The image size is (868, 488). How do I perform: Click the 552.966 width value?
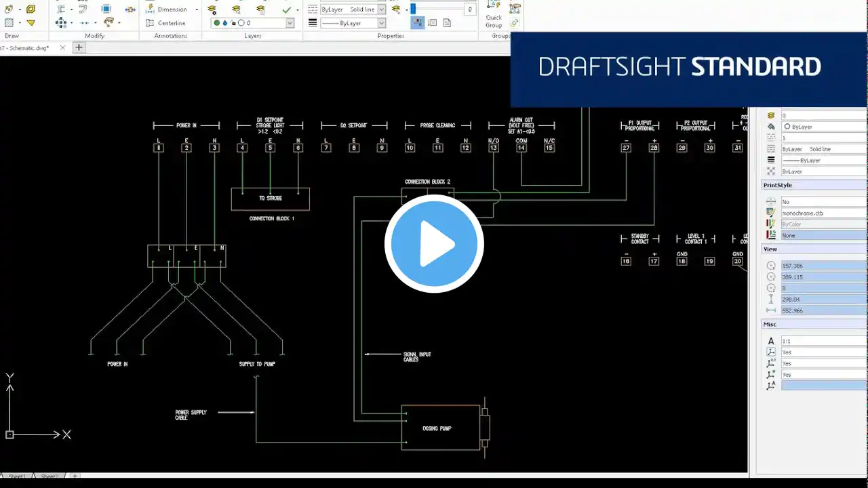pos(824,310)
